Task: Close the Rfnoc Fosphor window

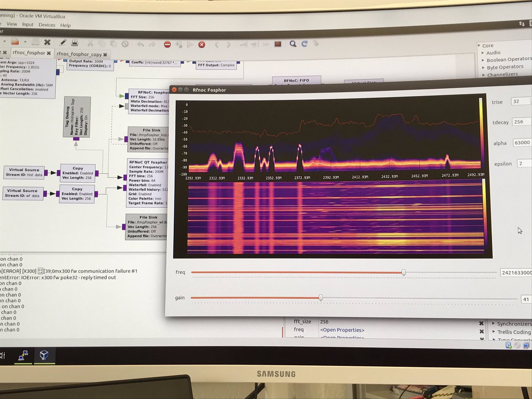Action: (174, 89)
